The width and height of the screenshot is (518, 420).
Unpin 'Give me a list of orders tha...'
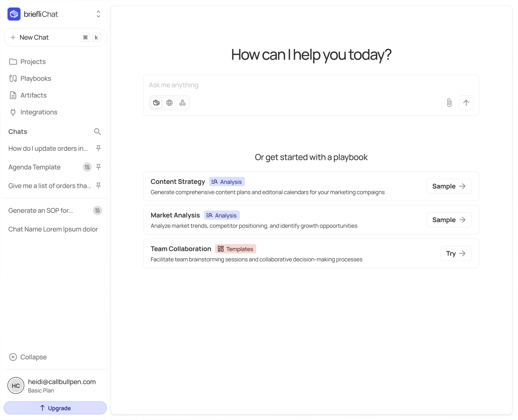click(98, 186)
